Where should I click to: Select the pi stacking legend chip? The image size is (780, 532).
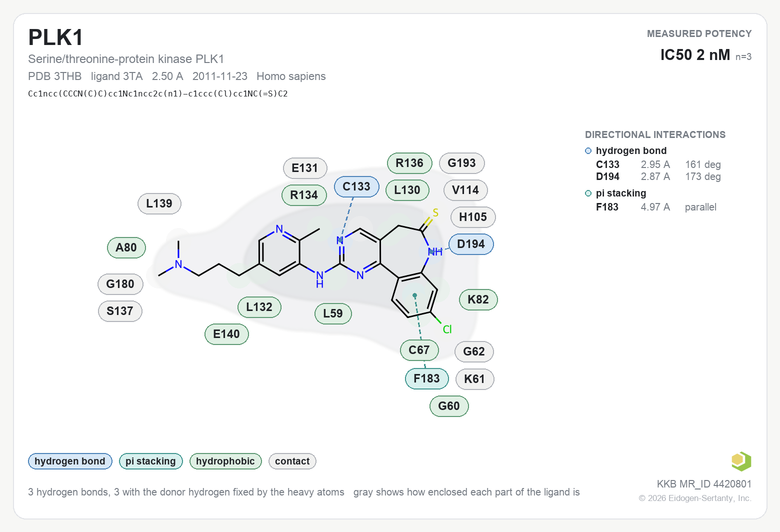coord(150,461)
